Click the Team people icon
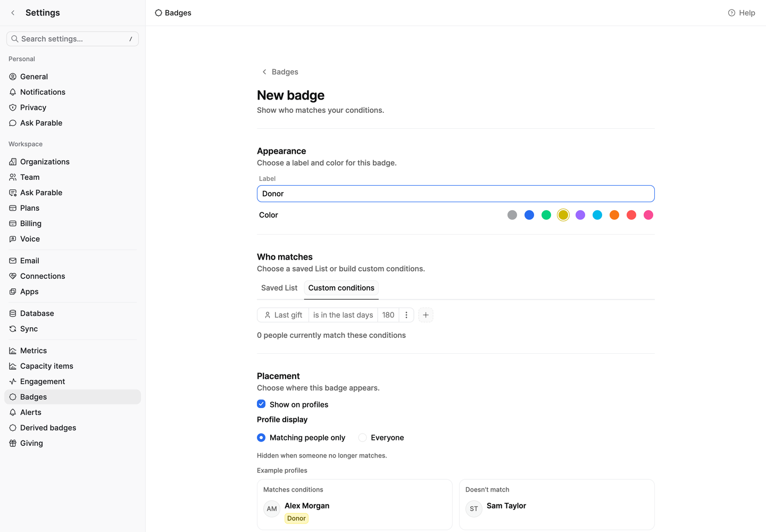This screenshot has width=766, height=532. coord(13,177)
